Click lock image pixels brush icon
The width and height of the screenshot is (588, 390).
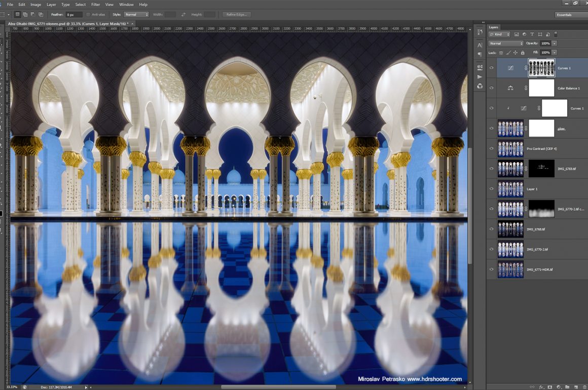tap(508, 53)
